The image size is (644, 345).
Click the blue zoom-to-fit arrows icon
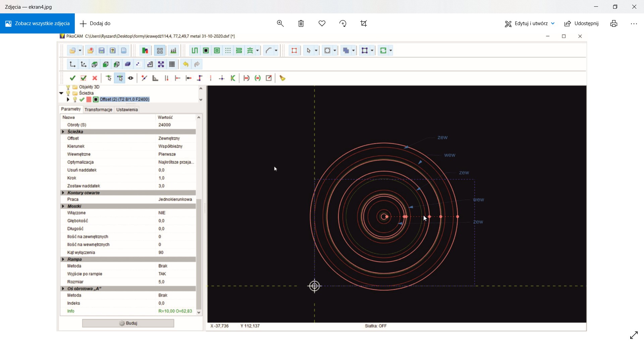tap(161, 65)
